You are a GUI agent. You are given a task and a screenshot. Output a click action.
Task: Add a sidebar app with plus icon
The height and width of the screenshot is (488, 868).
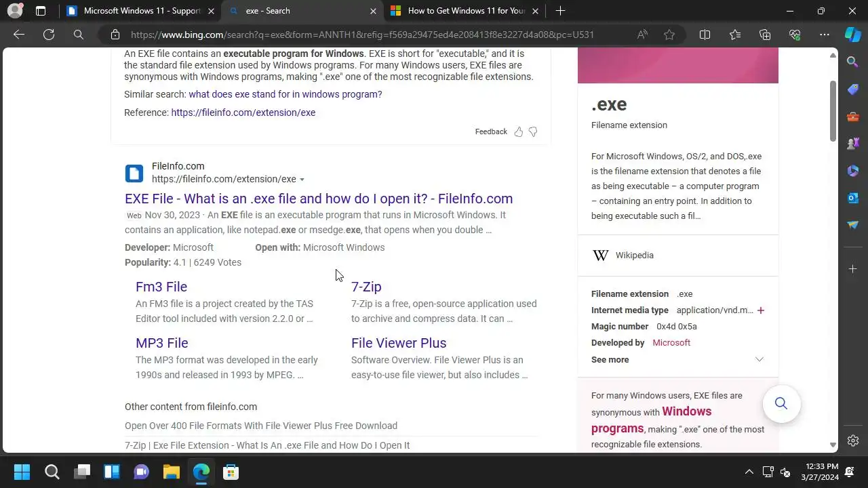[x=853, y=269]
